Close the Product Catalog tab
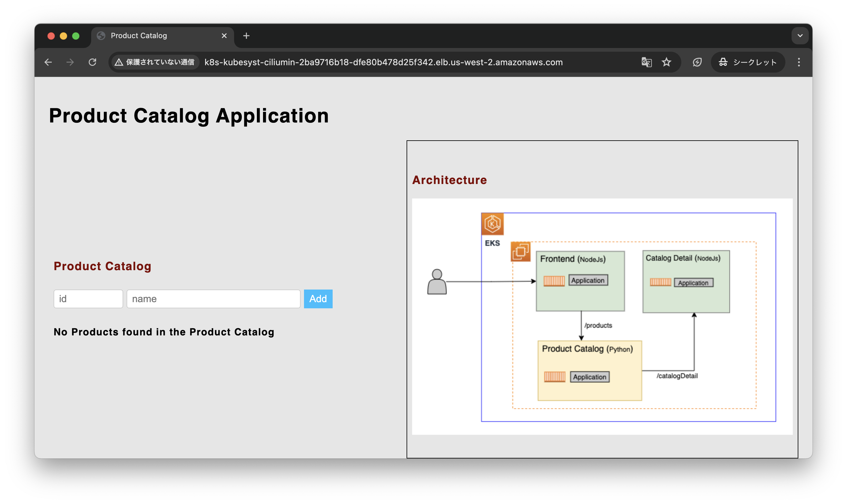847x504 pixels. pos(224,36)
